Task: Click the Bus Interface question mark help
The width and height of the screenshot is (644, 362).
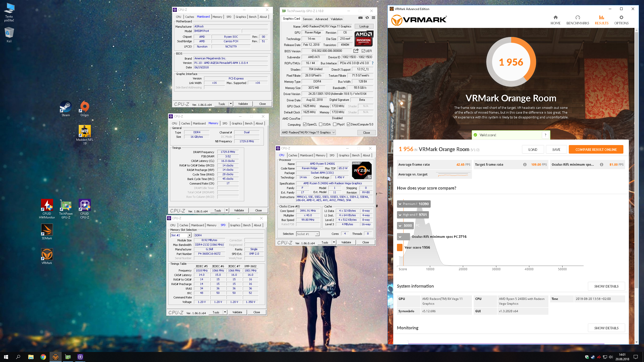Action: click(372, 63)
